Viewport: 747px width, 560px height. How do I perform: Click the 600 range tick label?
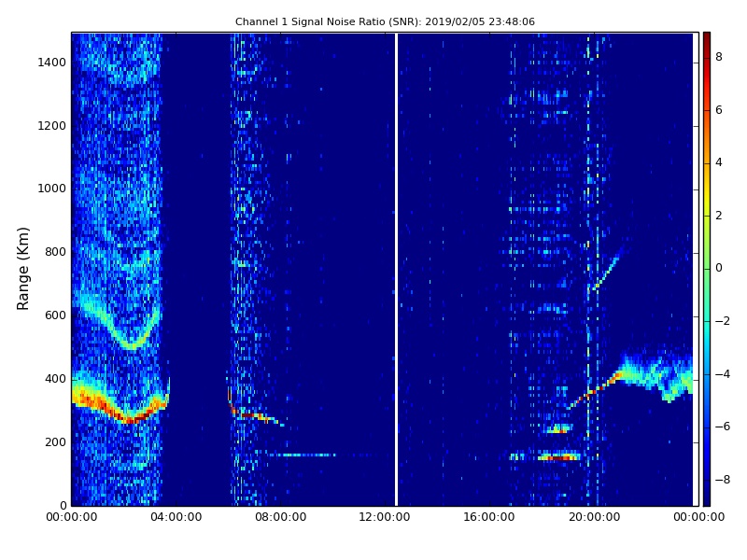coord(55,315)
